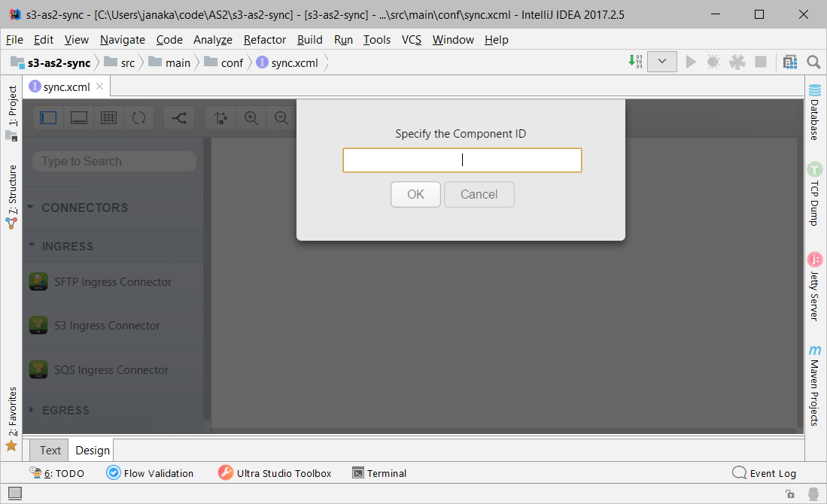
Task: Open the 1: Project tool window
Action: (11, 113)
